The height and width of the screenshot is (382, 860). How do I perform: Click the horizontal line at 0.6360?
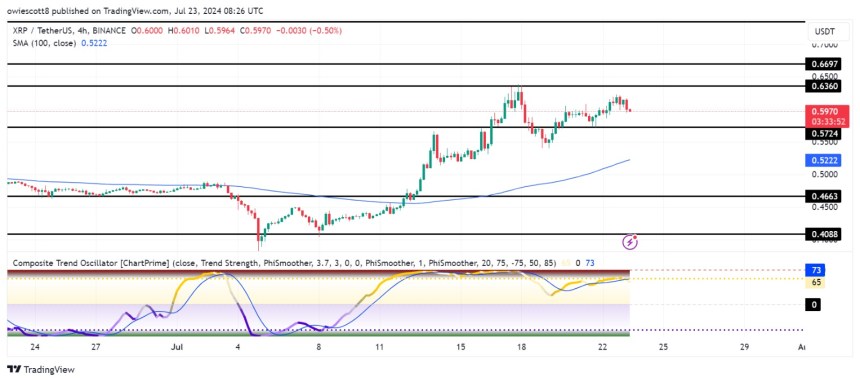click(405, 86)
